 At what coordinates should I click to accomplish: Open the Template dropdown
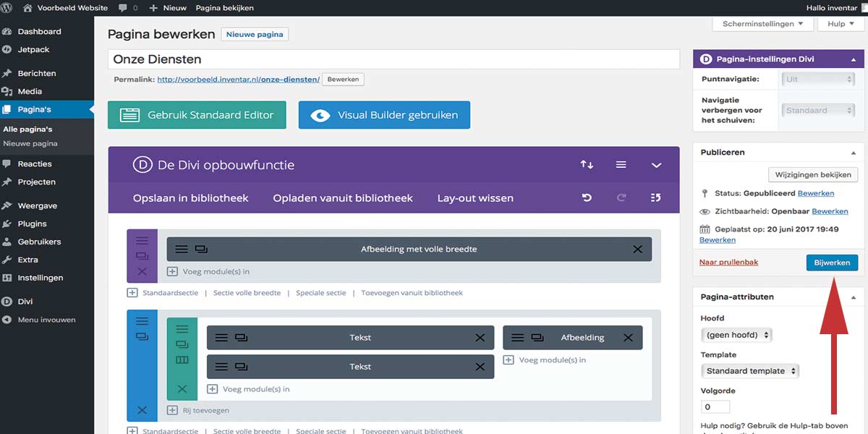pos(749,371)
